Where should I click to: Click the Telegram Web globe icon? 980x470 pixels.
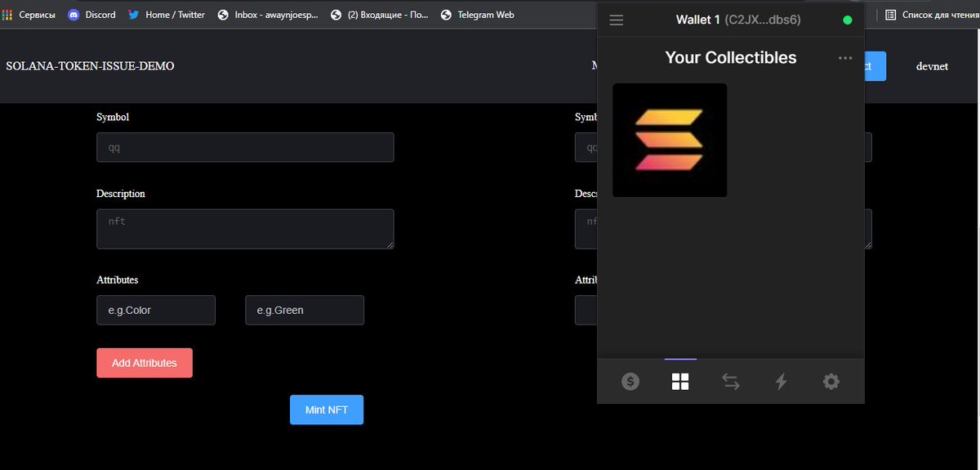[446, 15]
